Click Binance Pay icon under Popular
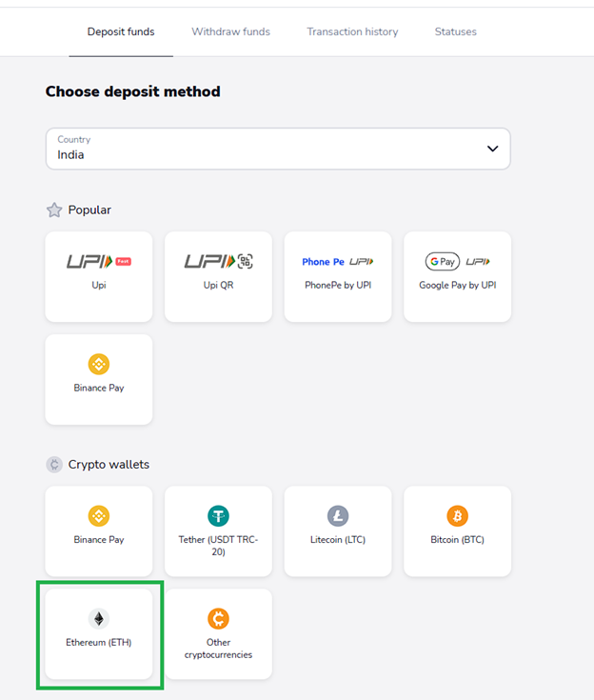 click(x=99, y=364)
